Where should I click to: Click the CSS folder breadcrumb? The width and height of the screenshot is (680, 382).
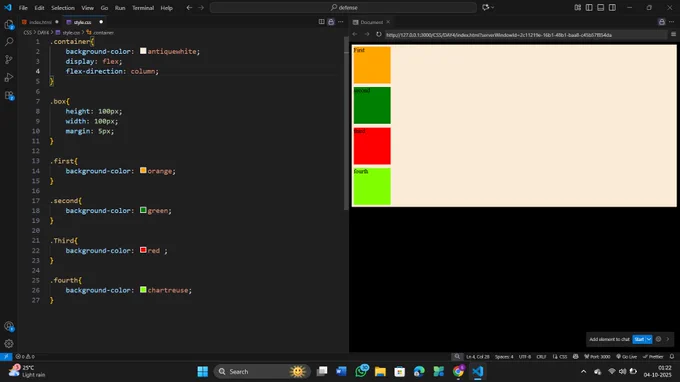pos(27,33)
